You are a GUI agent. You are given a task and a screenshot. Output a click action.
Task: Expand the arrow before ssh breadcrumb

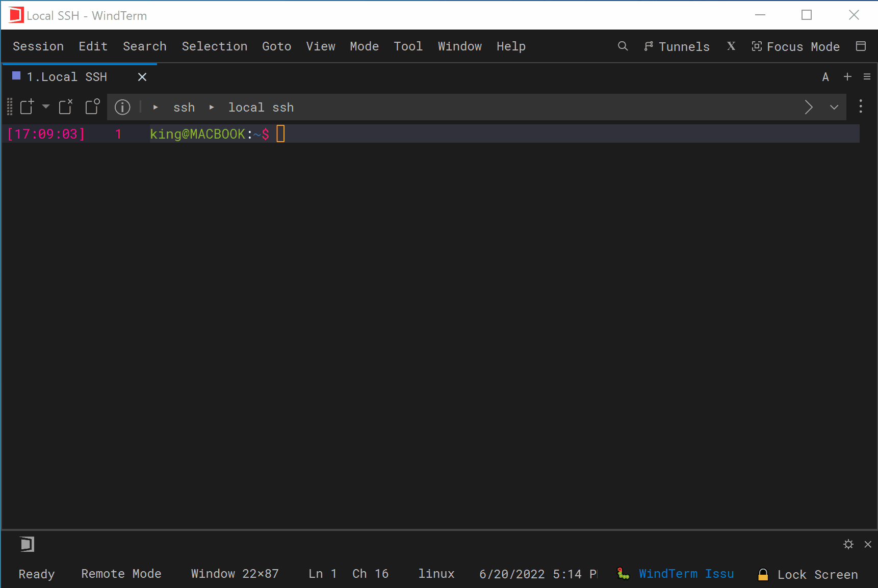tap(156, 108)
